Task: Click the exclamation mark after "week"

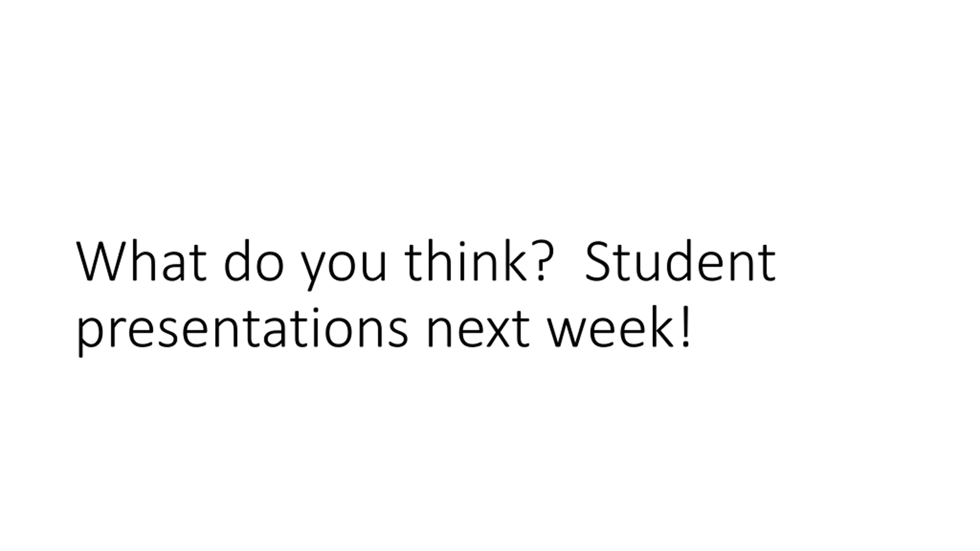Action: point(686,326)
